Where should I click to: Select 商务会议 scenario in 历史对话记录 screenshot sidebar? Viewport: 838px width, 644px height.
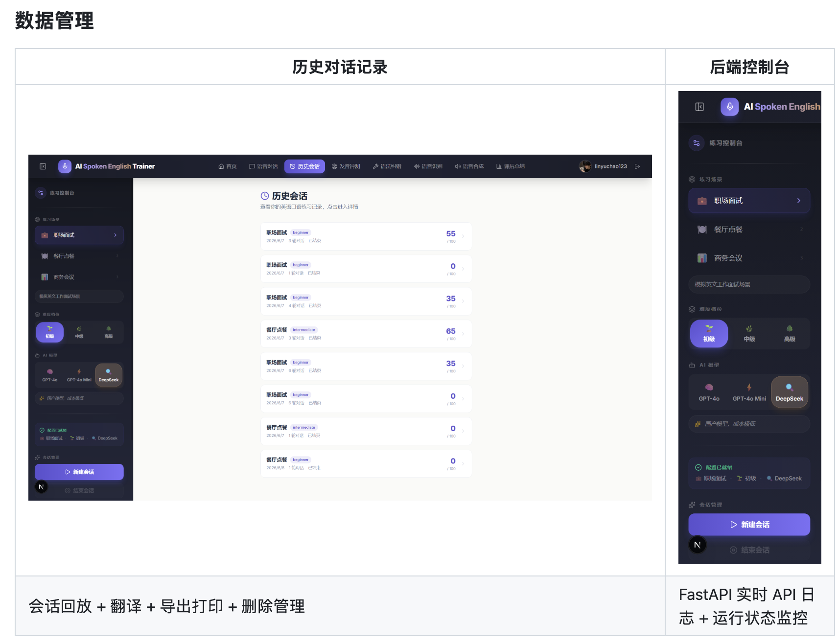[x=79, y=277]
